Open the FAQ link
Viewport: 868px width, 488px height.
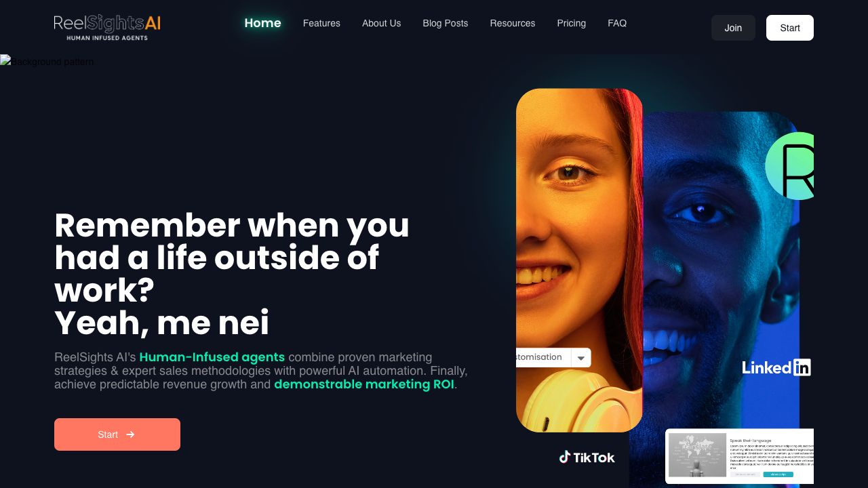617,23
